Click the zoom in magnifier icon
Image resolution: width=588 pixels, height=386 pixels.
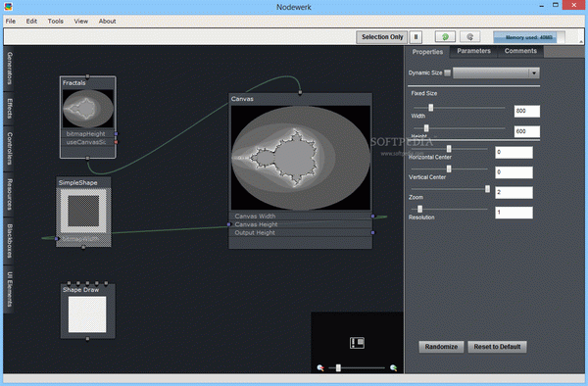393,368
